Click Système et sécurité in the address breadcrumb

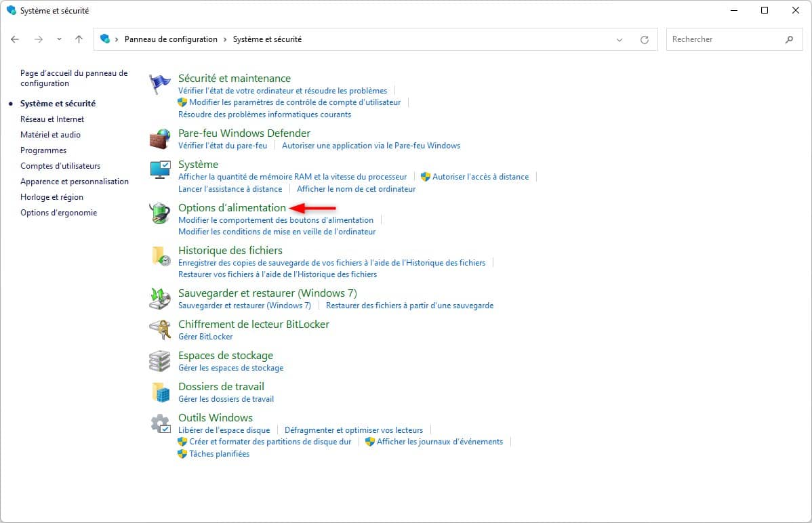267,39
